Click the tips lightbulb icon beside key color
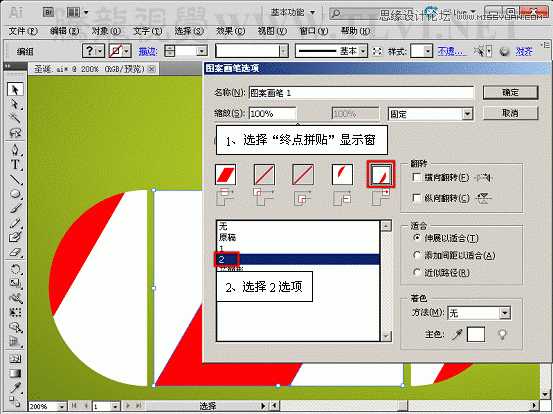553x414 pixels. pos(502,334)
